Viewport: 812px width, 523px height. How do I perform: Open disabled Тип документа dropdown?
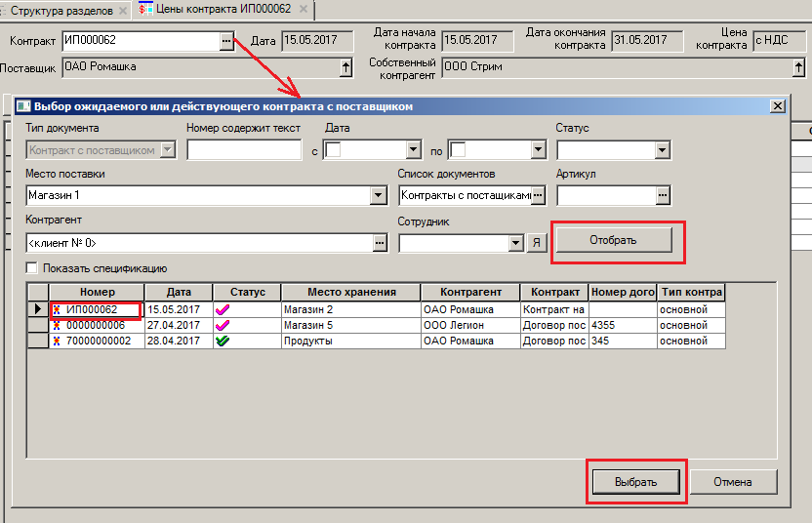(x=167, y=150)
